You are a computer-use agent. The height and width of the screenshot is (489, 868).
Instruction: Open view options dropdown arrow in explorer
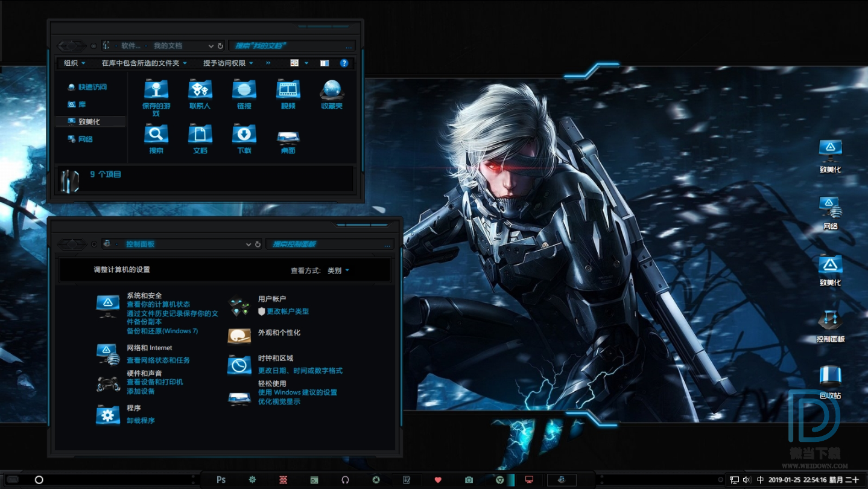(x=306, y=63)
